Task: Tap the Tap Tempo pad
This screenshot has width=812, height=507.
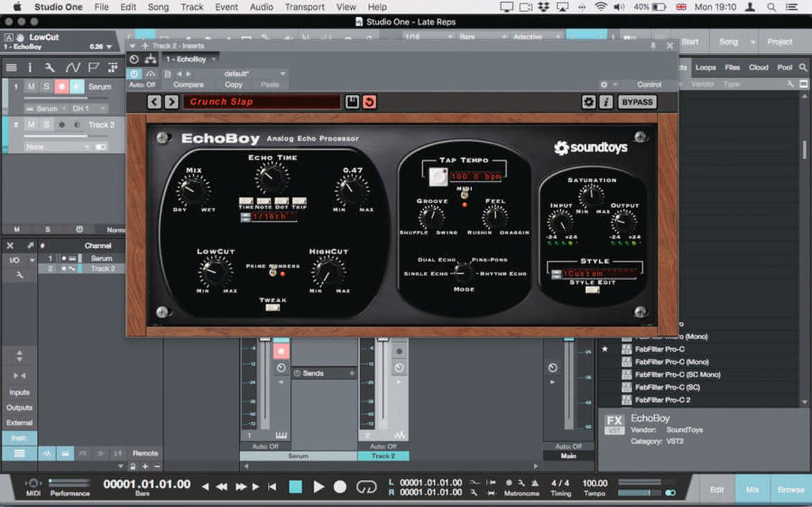Action: coord(438,177)
